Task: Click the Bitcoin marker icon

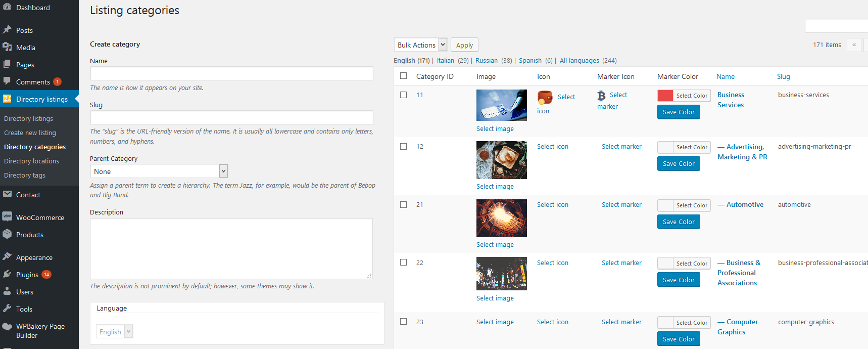Action: (601, 96)
